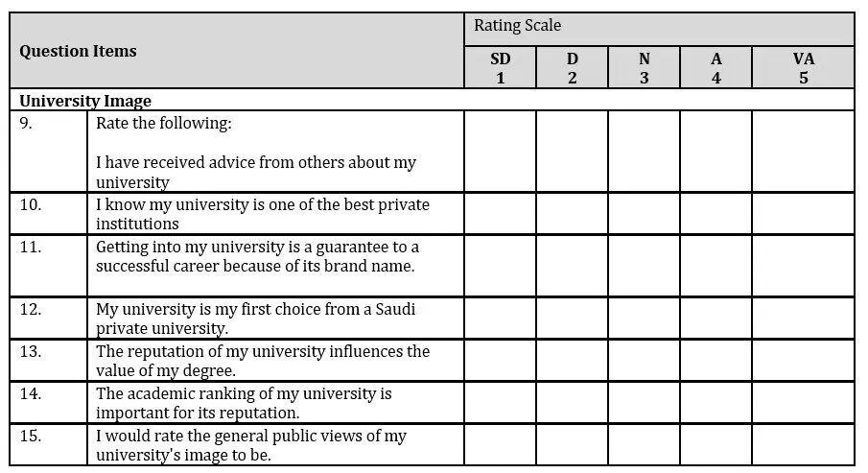Click the "Question Items" header cell
This screenshot has width=868, height=473.
237,51
